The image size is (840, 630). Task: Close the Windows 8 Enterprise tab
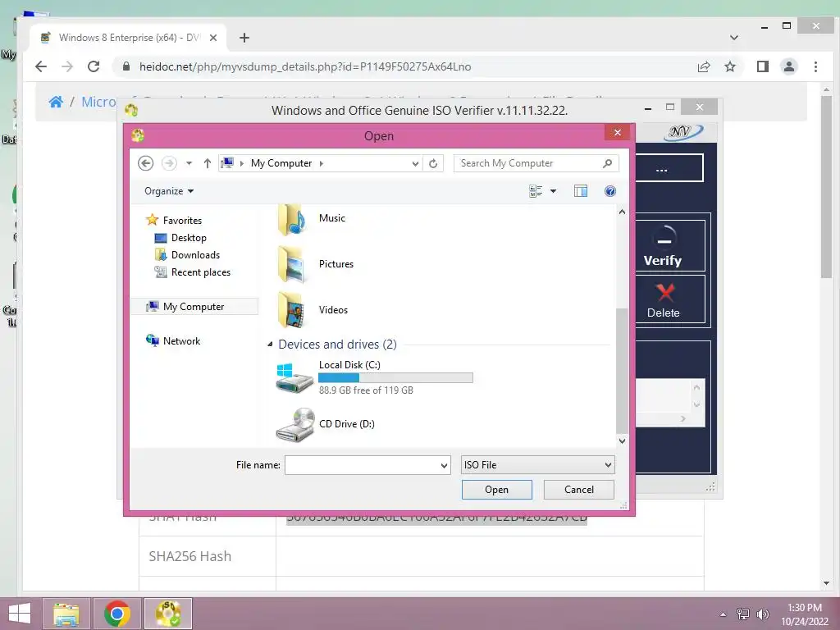[x=213, y=38]
